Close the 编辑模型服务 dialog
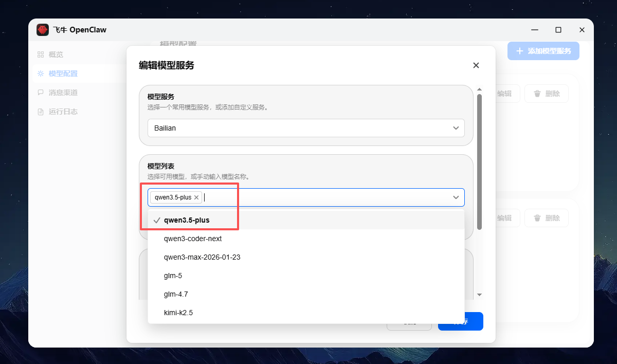The width and height of the screenshot is (617, 364). point(476,65)
